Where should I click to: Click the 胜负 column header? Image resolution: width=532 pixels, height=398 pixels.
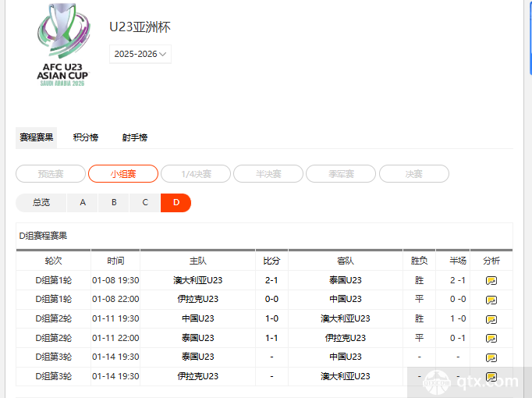point(419,261)
